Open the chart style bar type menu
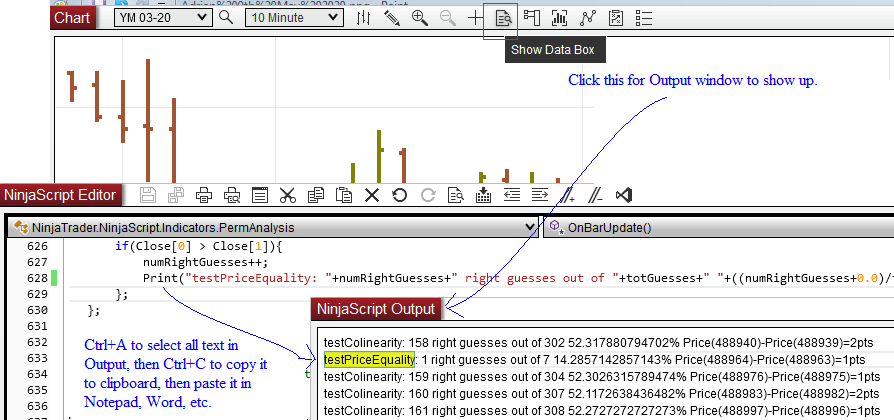 (363, 18)
